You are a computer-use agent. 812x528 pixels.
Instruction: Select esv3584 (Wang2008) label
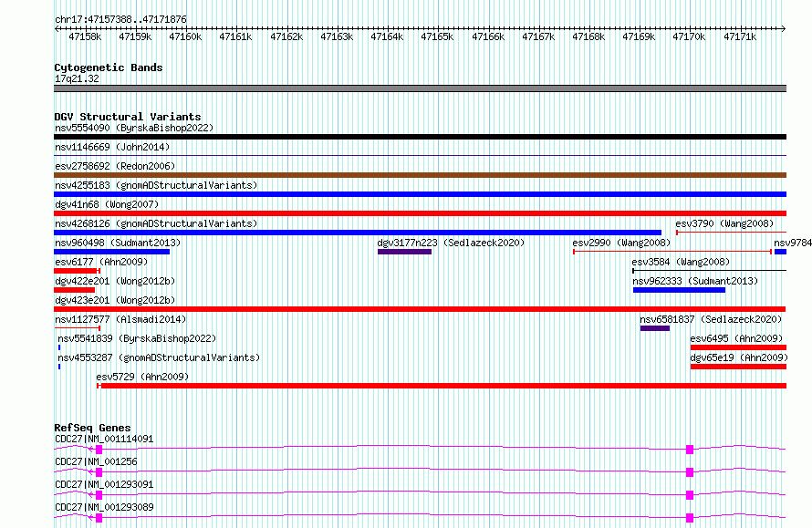click(681, 262)
